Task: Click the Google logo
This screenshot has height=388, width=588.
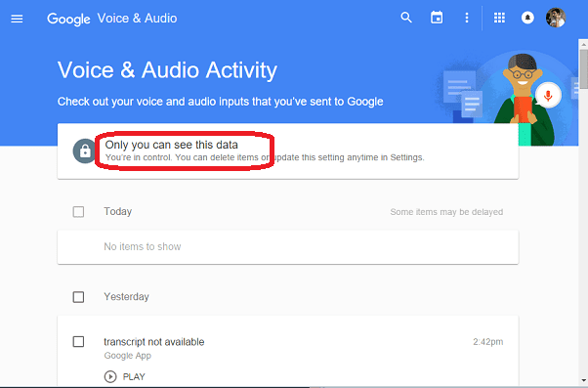Action: point(68,19)
